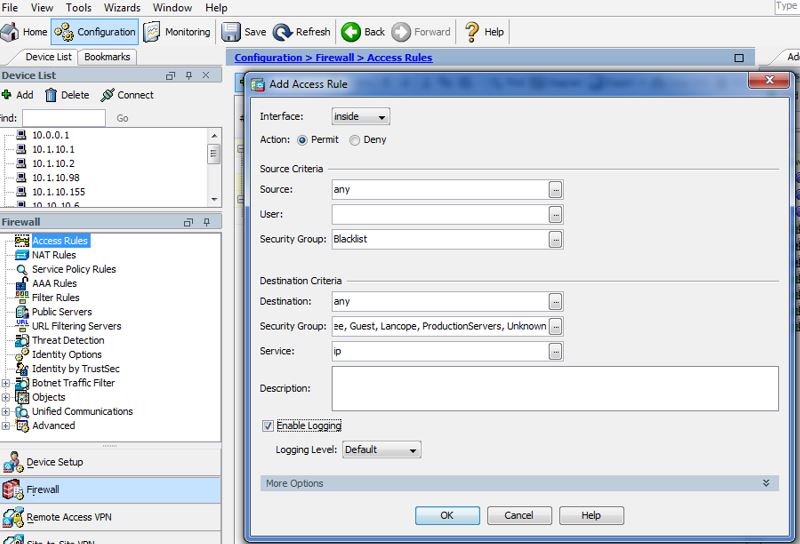Pin the Firewall panel
Viewport: 800px width, 544px height.
coord(207,222)
